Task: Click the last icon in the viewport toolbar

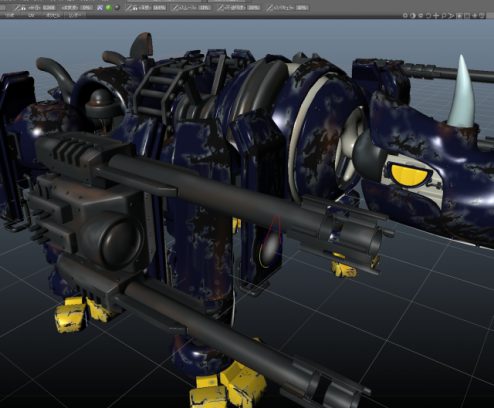Action: click(482, 16)
